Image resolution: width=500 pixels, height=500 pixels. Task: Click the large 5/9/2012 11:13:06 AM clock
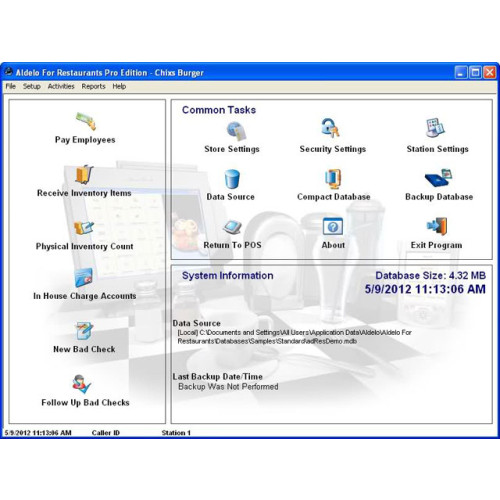click(425, 289)
